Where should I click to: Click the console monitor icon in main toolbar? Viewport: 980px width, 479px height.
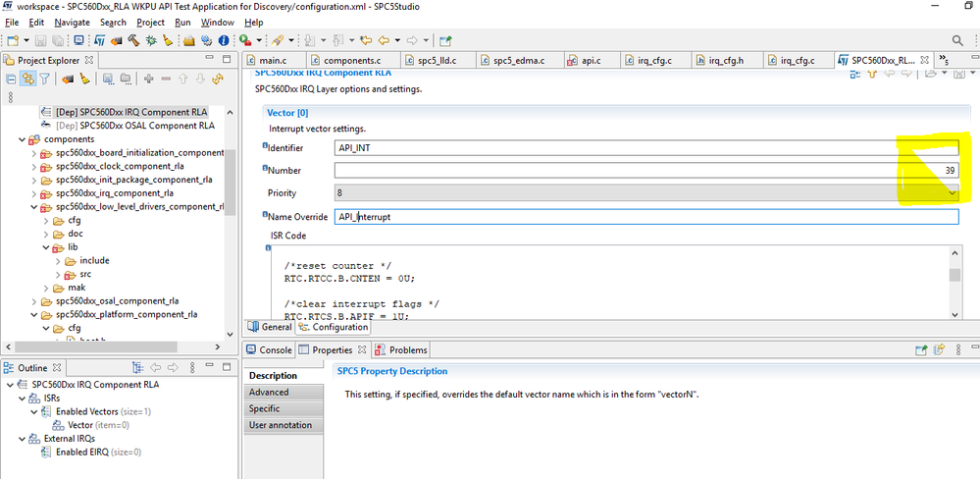[x=78, y=40]
